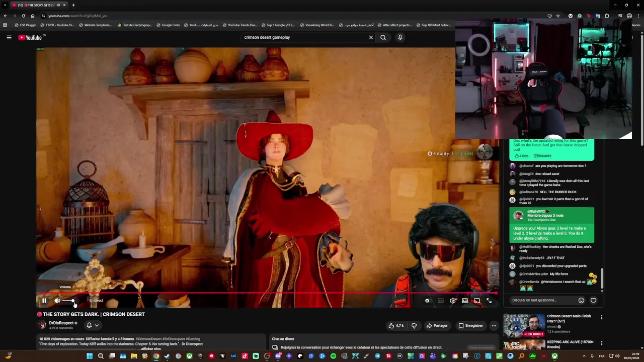This screenshot has width=644, height=362.
Task: Open a new browser tab
Action: point(73,5)
